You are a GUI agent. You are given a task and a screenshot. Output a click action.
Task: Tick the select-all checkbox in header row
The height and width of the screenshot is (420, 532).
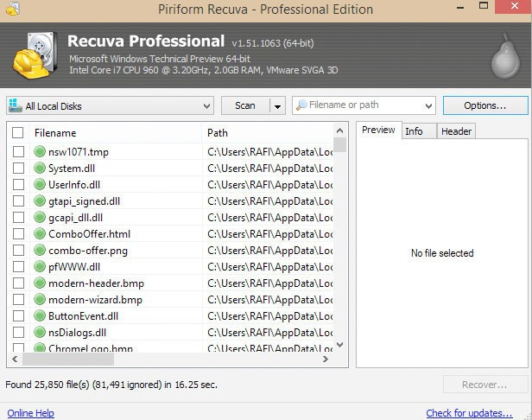tap(18, 133)
